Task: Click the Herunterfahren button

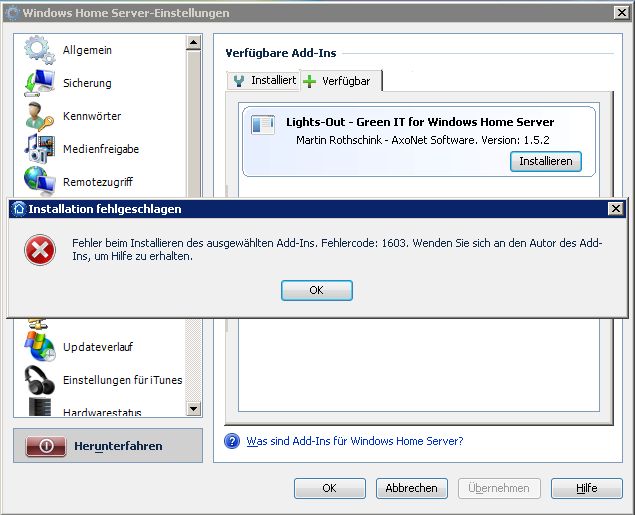Action: (108, 446)
